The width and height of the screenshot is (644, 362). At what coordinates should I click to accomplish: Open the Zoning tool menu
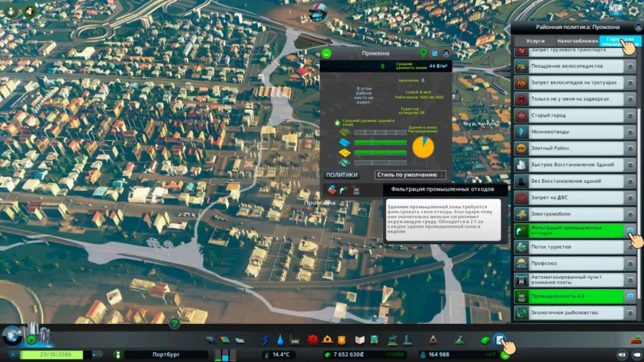(225, 340)
